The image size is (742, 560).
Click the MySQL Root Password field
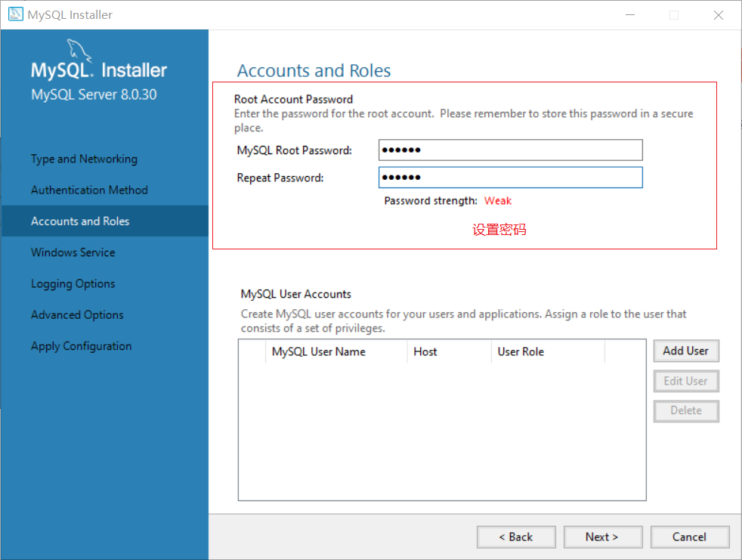coord(510,150)
